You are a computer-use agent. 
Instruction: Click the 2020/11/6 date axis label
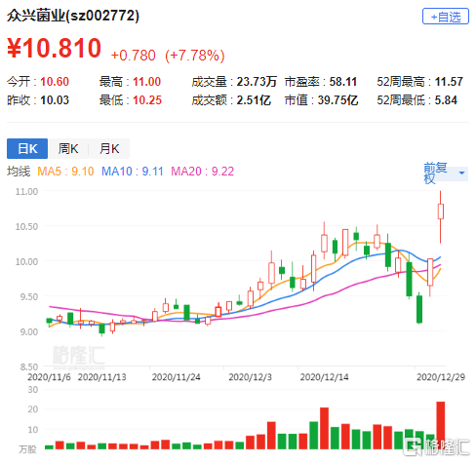49,377
